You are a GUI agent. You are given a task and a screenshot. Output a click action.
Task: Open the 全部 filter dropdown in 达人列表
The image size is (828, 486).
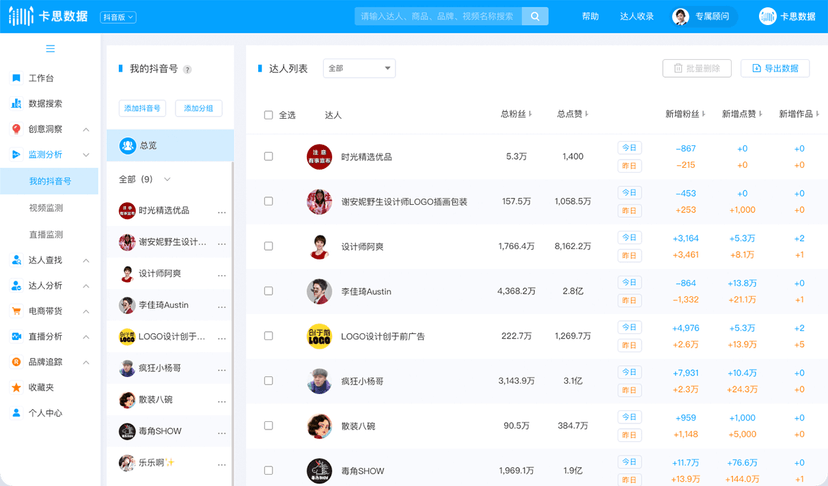pyautogui.click(x=359, y=68)
